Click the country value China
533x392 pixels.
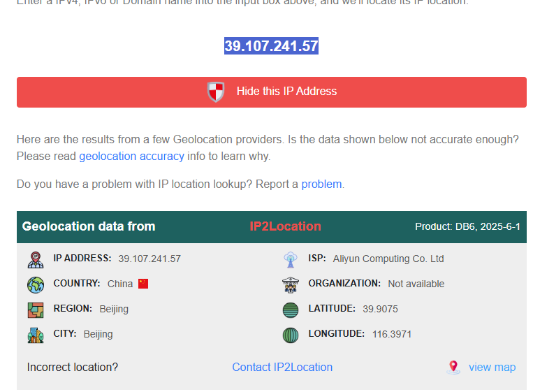[120, 284]
